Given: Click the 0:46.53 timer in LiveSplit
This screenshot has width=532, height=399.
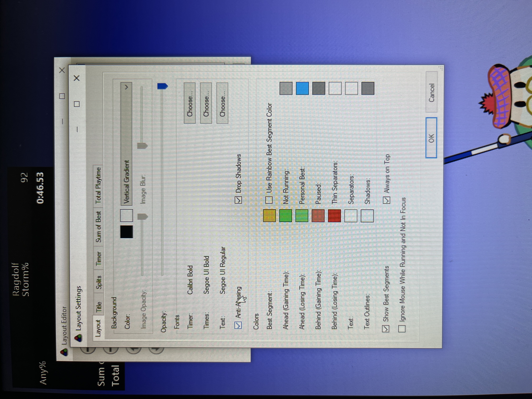Looking at the screenshot, I should (x=40, y=188).
